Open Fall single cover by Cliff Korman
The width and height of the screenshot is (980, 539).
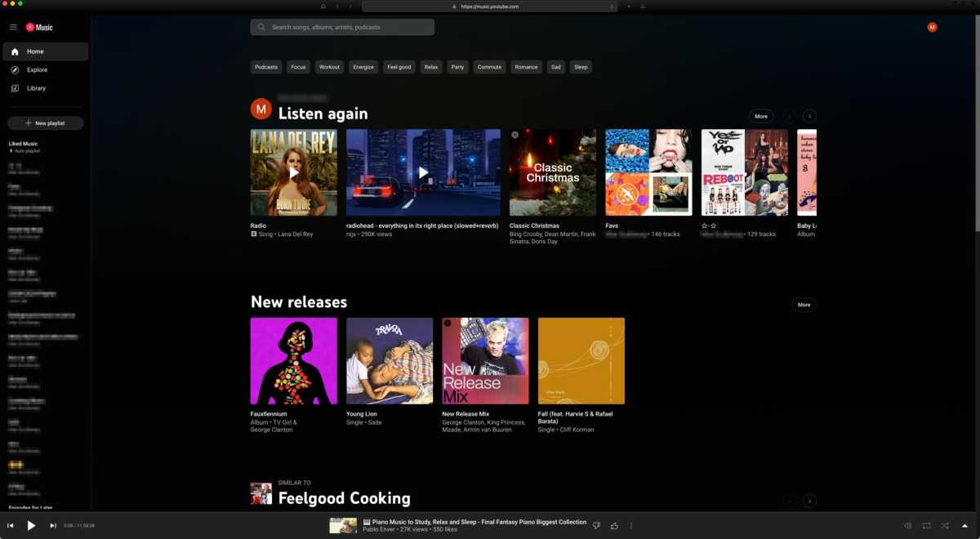tap(581, 361)
